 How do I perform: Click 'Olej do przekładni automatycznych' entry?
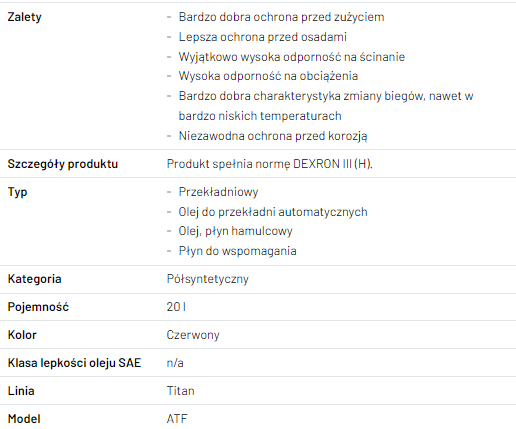tap(273, 212)
